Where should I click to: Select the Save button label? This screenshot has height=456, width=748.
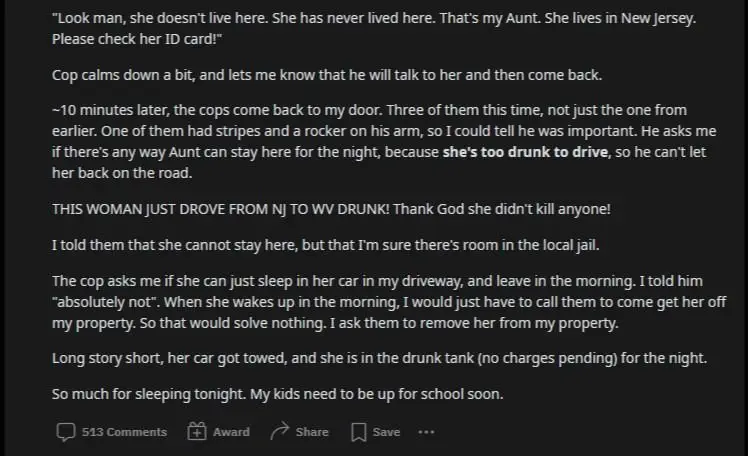point(386,432)
